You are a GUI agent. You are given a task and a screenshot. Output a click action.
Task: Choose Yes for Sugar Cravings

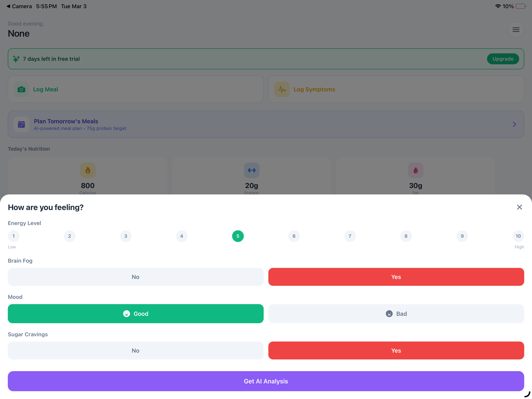pos(396,351)
